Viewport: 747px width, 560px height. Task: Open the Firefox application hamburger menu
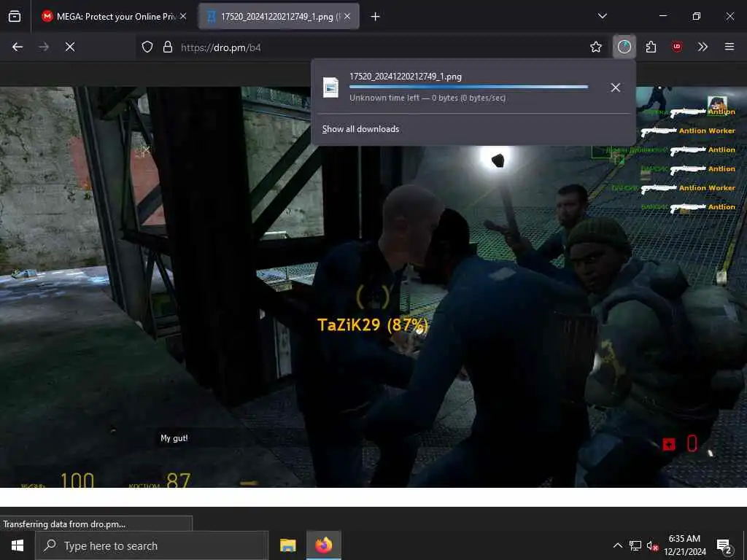click(x=729, y=47)
